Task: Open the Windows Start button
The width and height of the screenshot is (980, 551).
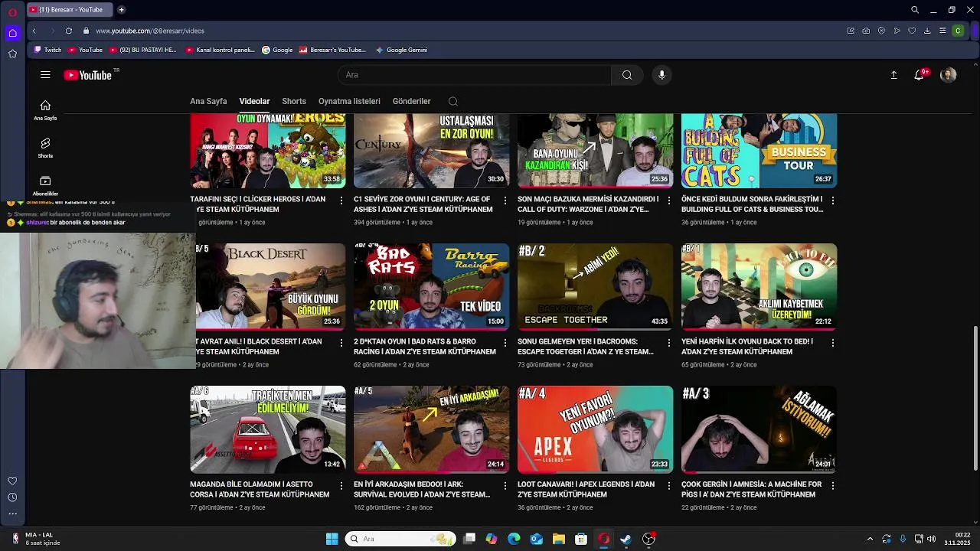Action: [x=332, y=539]
